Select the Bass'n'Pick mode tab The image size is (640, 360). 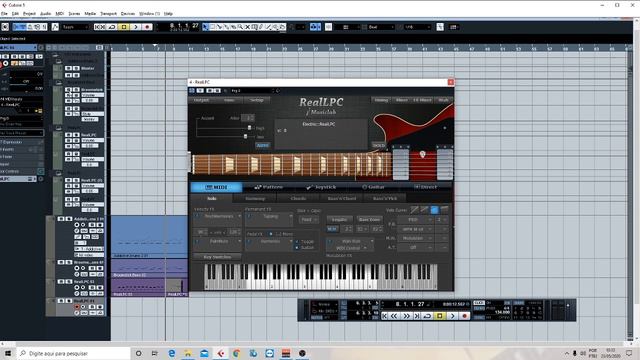point(385,198)
